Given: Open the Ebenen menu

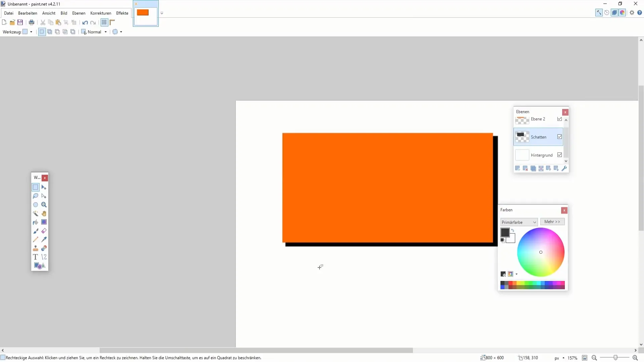Looking at the screenshot, I should [x=79, y=13].
